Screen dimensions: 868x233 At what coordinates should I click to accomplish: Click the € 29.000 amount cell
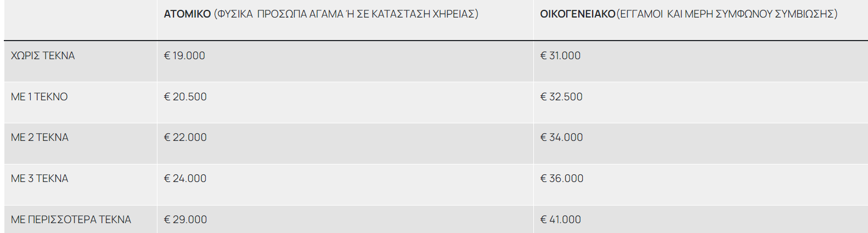(185, 220)
